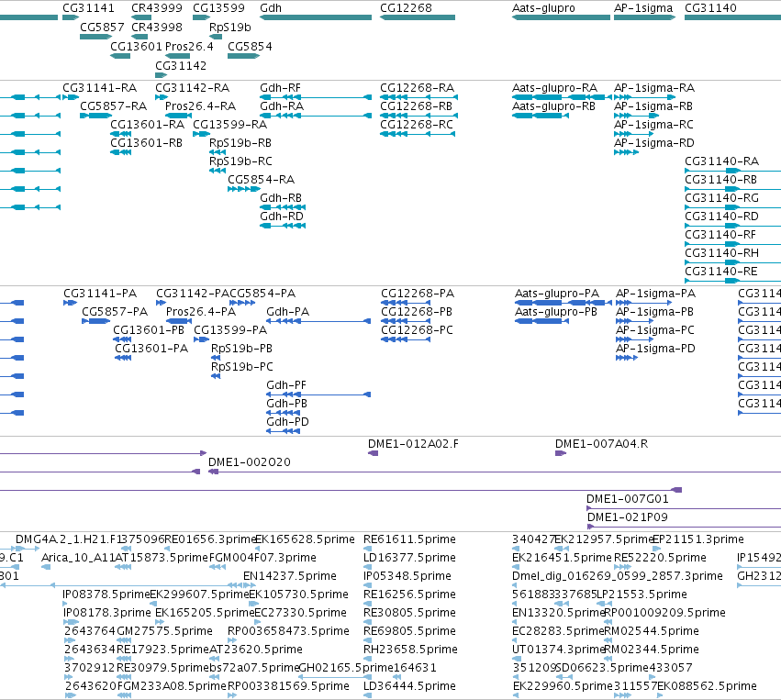Click transcript Gdh-RB
The height and width of the screenshot is (700, 781).
tap(281, 198)
